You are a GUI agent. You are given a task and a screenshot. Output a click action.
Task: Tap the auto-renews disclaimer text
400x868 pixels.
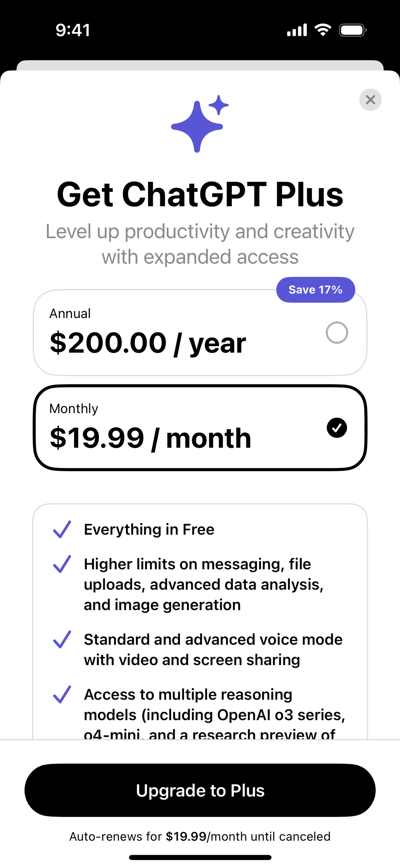(x=200, y=837)
